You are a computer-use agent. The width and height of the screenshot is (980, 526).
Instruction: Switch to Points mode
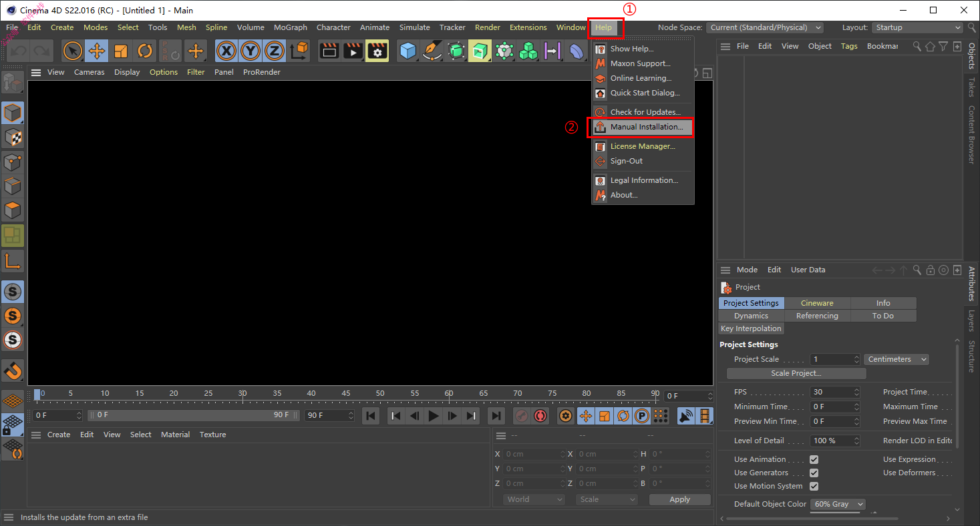tap(13, 162)
